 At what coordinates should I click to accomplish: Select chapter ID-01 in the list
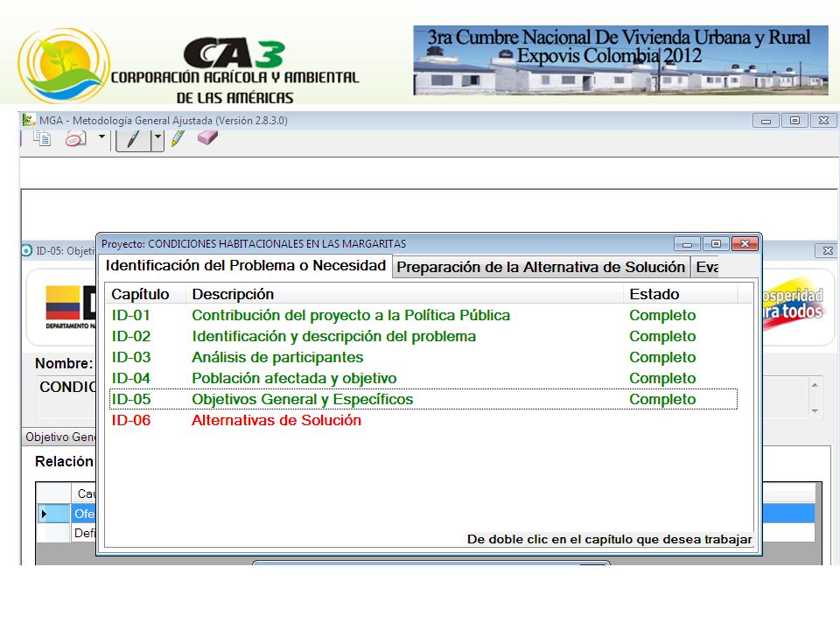click(x=130, y=316)
